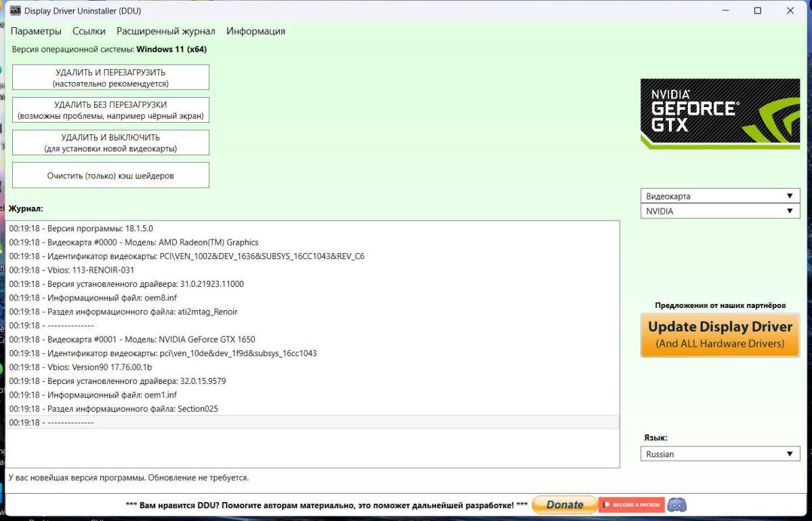Open the Ссылки menu
This screenshot has height=521, width=812.
[x=89, y=31]
